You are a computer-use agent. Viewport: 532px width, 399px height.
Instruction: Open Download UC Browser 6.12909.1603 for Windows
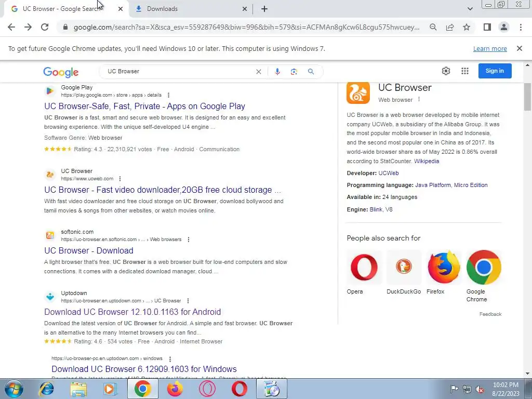point(144,369)
